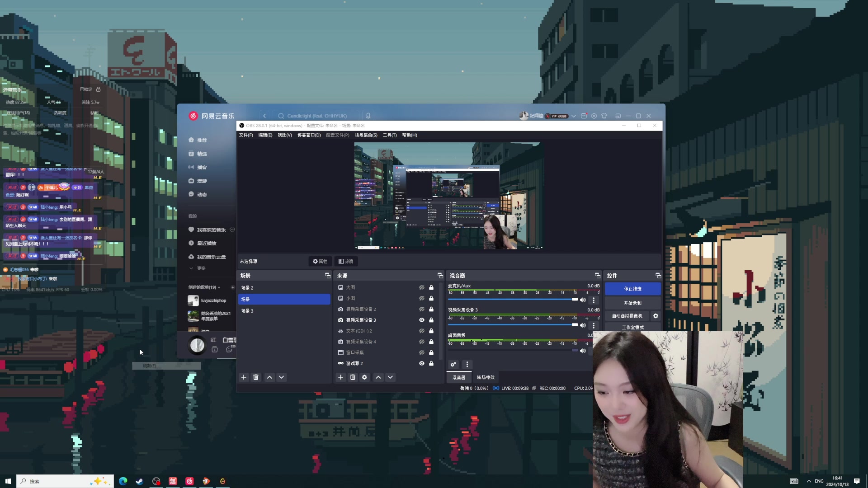Image resolution: width=868 pixels, height=488 pixels.
Task: Open NetEase Music skin theme shirt icon
Action: click(604, 116)
